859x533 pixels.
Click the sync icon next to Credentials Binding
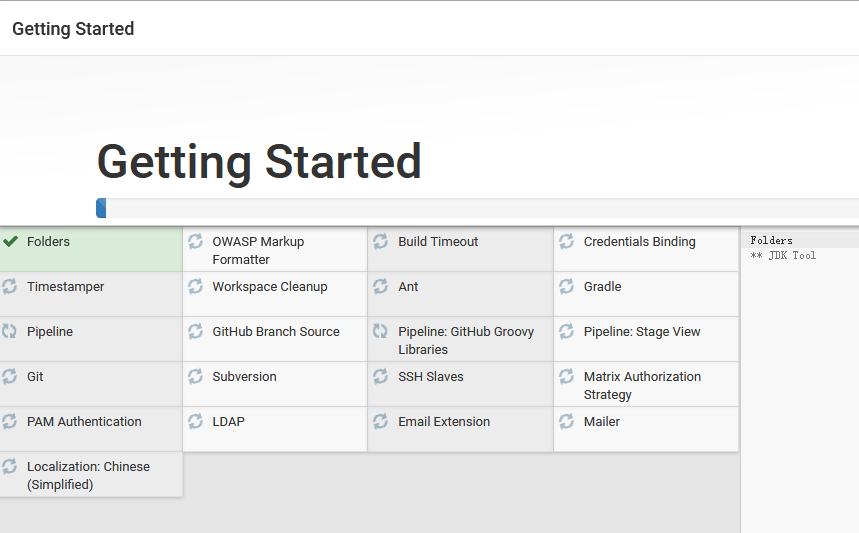click(x=566, y=241)
